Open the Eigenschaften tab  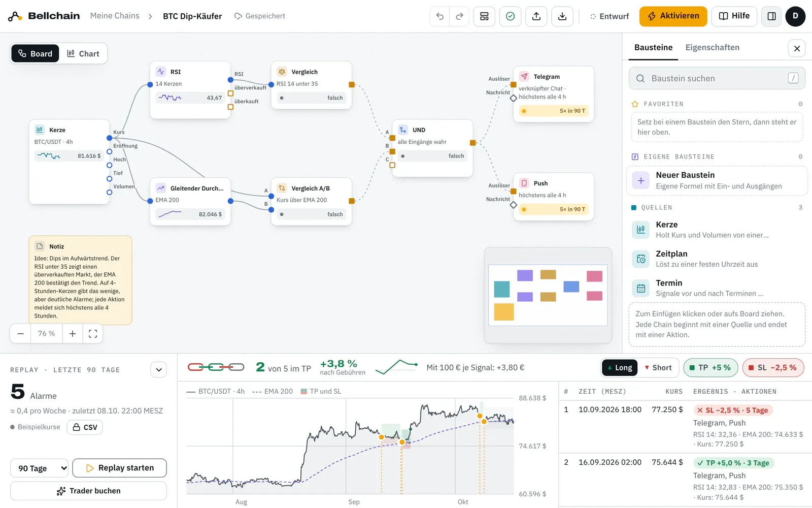(x=712, y=47)
